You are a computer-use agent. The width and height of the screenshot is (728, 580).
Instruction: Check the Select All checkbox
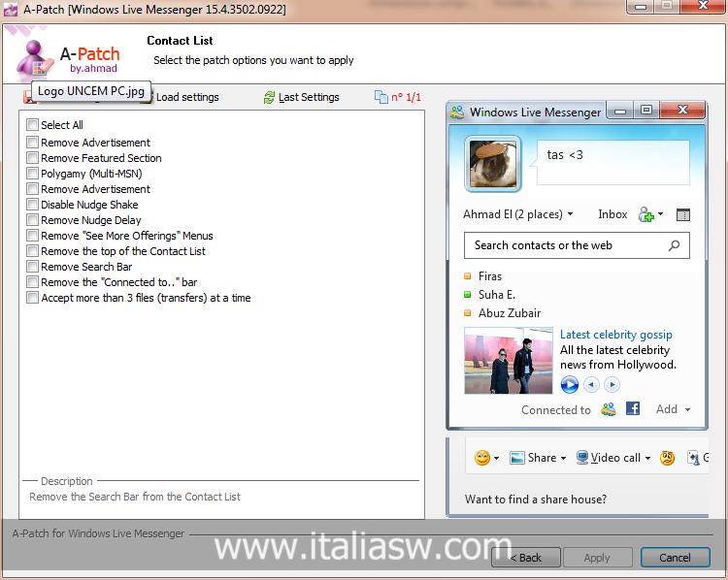click(x=32, y=125)
